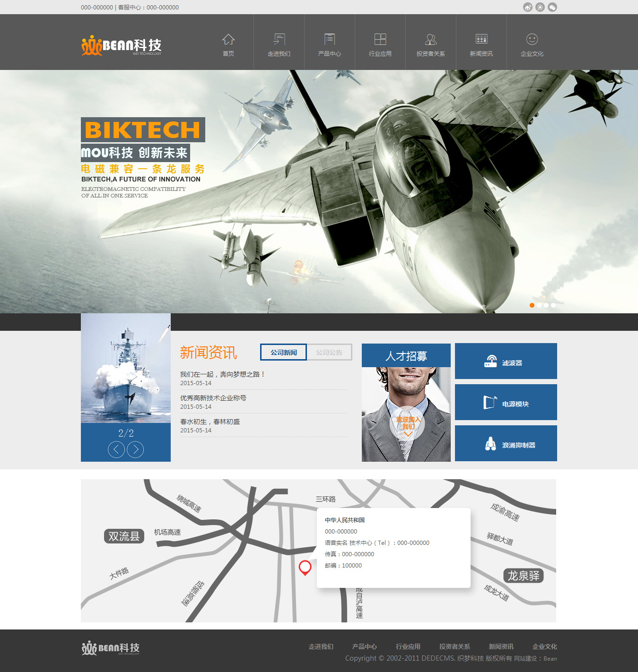This screenshot has width=638, height=672.
Task: Open 行业应用 in the top navigation
Action: (380, 44)
